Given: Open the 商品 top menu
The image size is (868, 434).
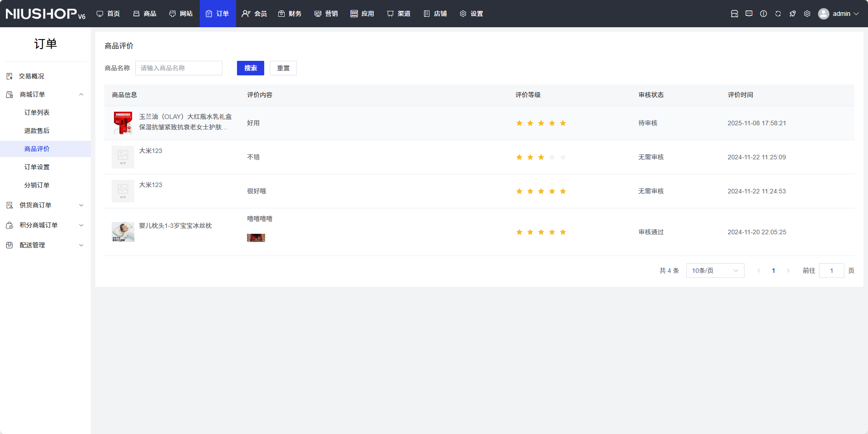Looking at the screenshot, I should pos(145,14).
